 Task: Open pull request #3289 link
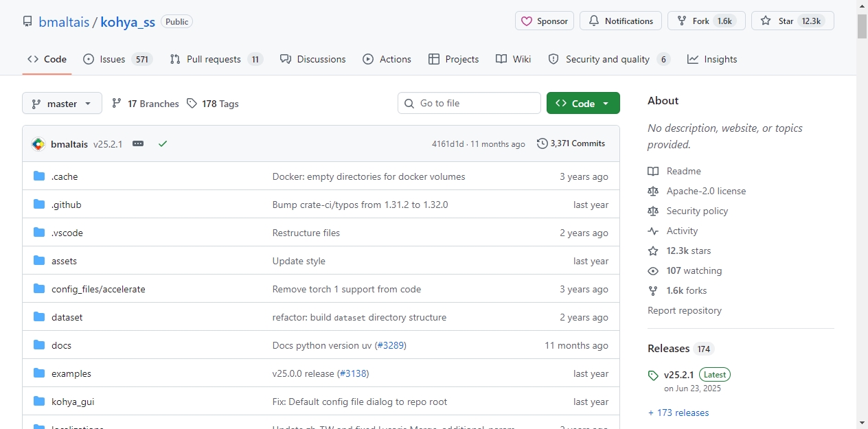point(391,345)
